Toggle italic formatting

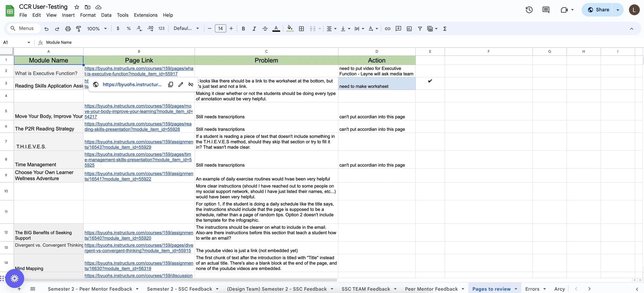point(254,28)
